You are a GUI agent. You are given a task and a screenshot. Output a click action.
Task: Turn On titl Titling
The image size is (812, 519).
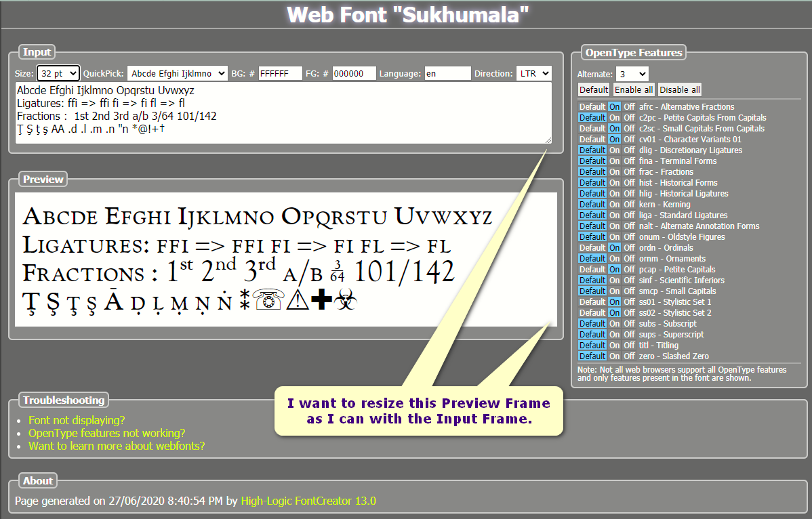click(x=615, y=346)
